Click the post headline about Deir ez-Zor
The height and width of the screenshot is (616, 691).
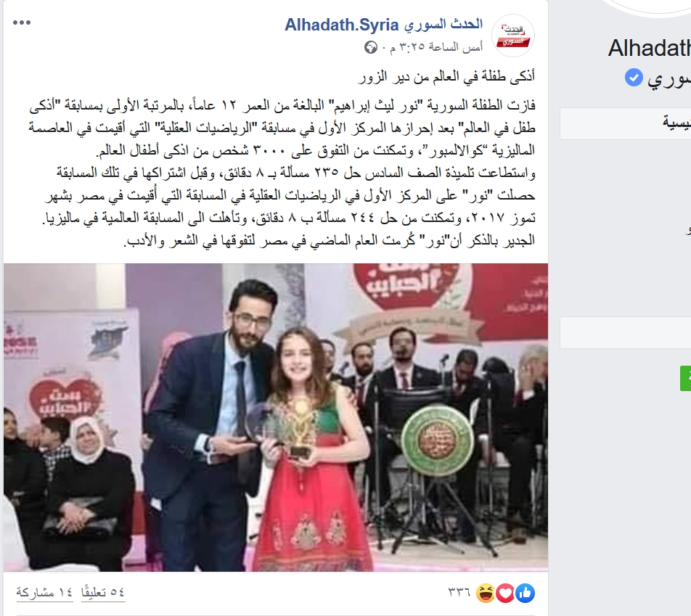tap(446, 76)
